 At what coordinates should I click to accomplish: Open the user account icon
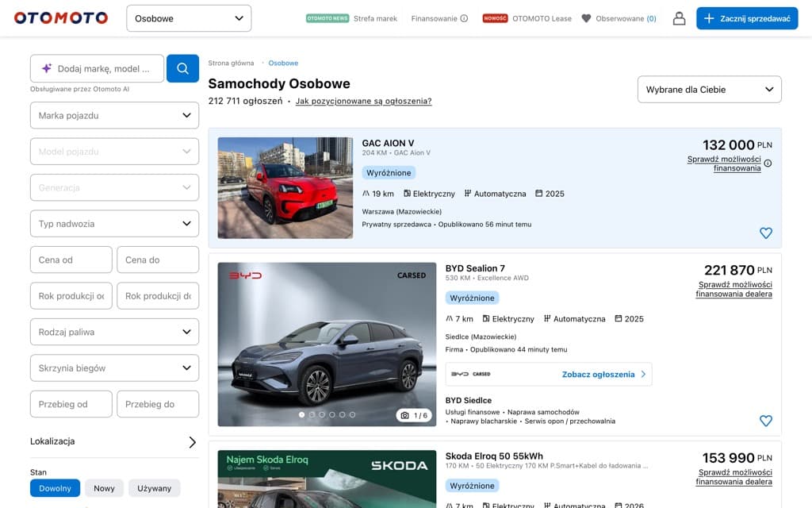click(x=679, y=17)
